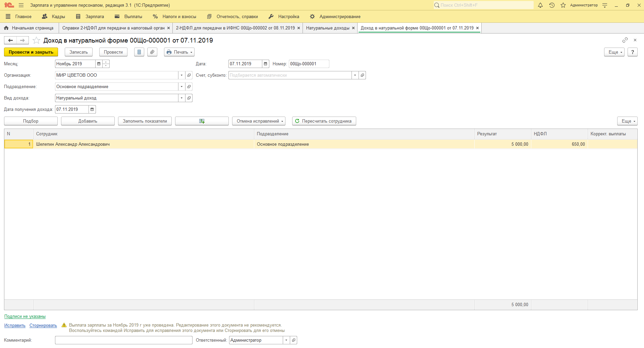The width and height of the screenshot is (644, 348).
Task: Open Счет, субконто record link icon
Action: (362, 75)
